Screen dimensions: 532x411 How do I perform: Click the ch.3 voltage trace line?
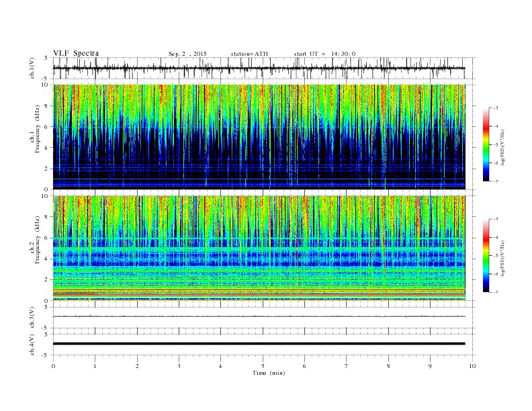pos(259,316)
